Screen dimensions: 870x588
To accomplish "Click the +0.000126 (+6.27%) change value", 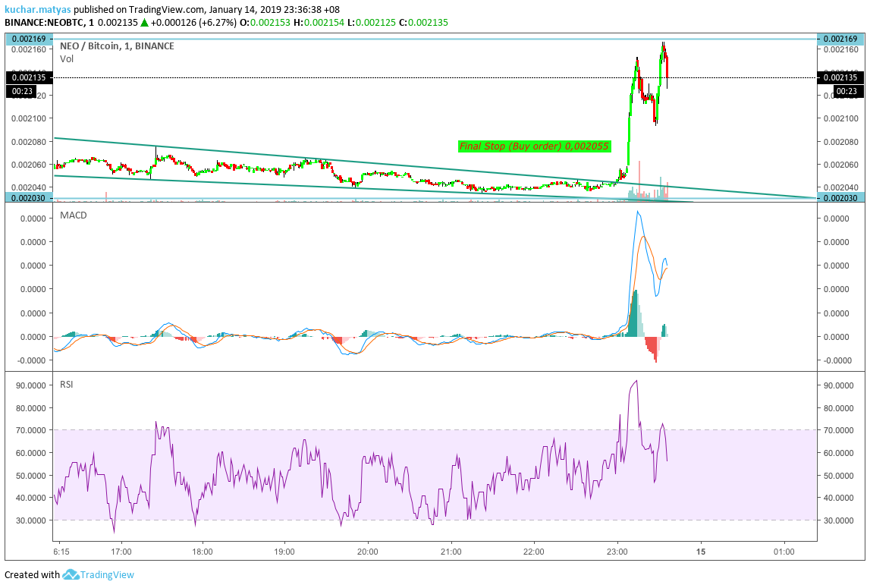I will pos(194,23).
